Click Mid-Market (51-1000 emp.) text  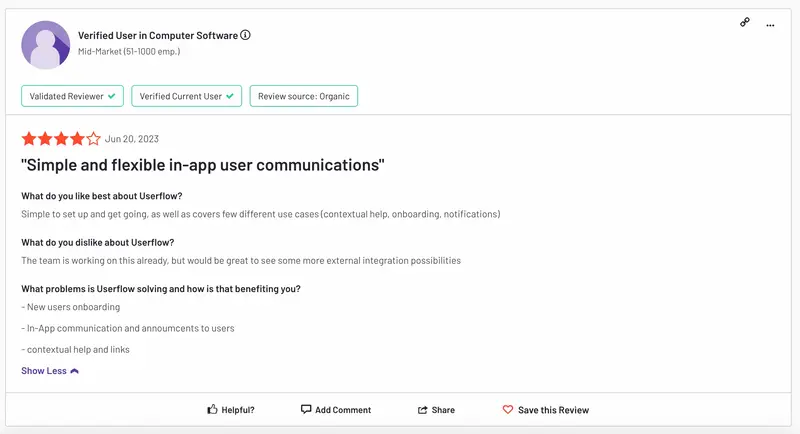(129, 51)
